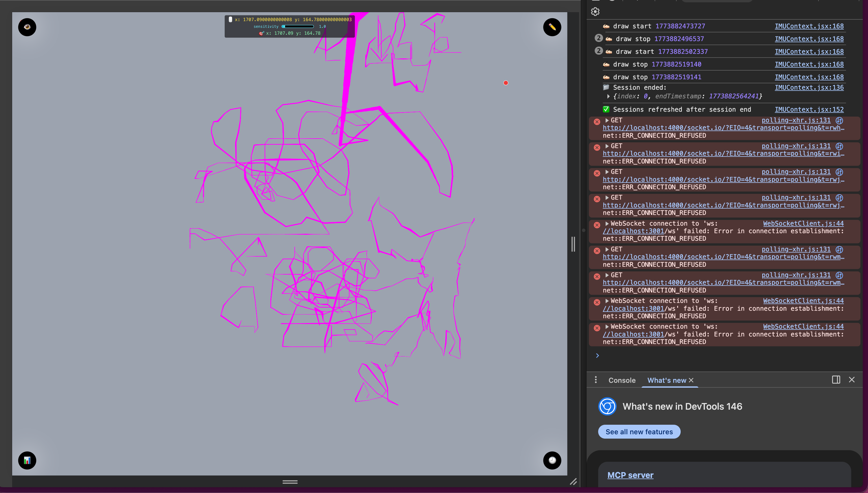Close the What's new tab
This screenshot has height=493, width=868.
pyautogui.click(x=691, y=380)
